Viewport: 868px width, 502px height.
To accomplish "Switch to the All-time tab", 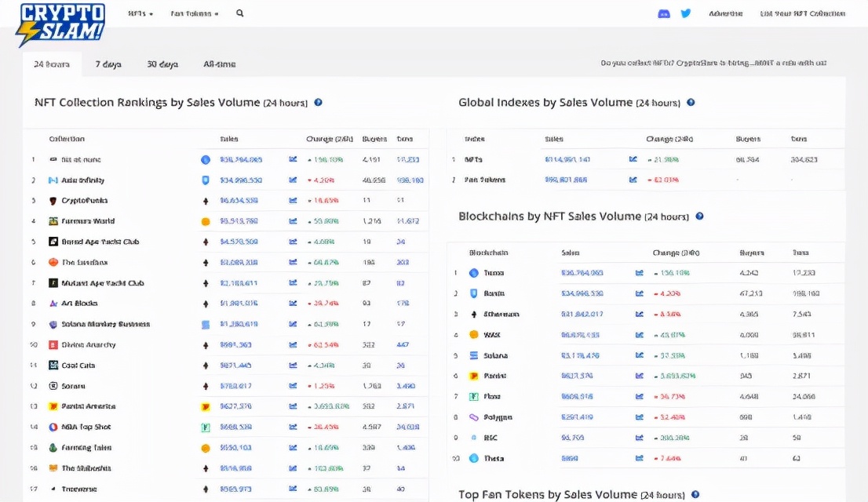I will click(x=219, y=64).
